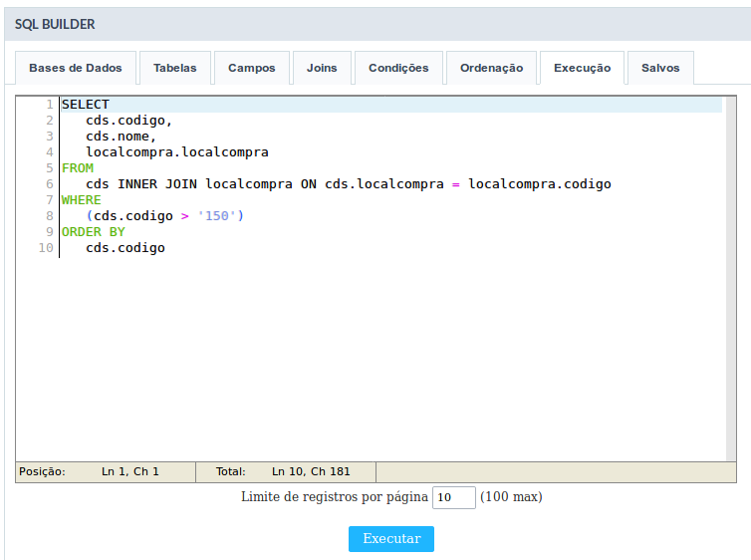751x560 pixels.
Task: Click the Total Ln 10, Ch 181 status
Action: tap(286, 472)
